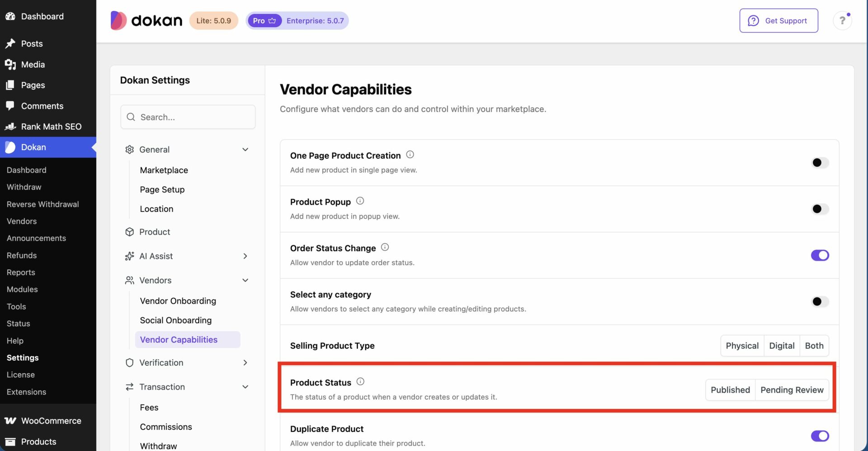The height and width of the screenshot is (451, 868).
Task: Select Physical selling product type
Action: (x=742, y=346)
